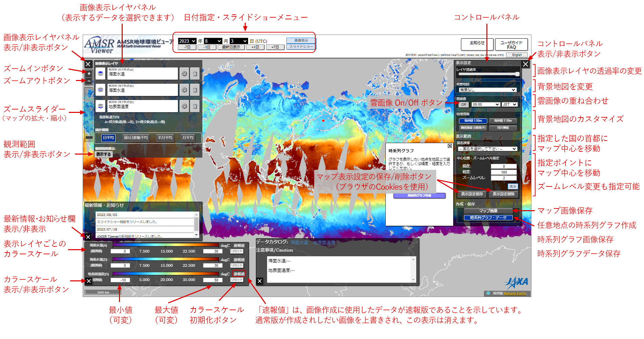
Task: Select 地表面温度 in the データカタログ
Action: click(324, 242)
